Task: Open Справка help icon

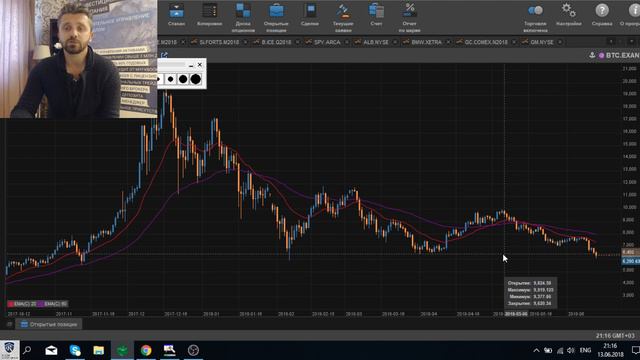Action: point(602,15)
